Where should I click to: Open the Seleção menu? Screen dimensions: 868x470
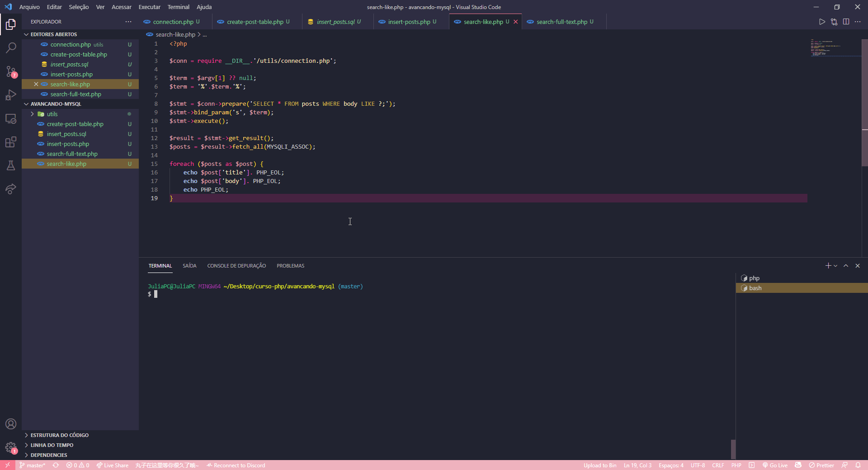pos(79,7)
